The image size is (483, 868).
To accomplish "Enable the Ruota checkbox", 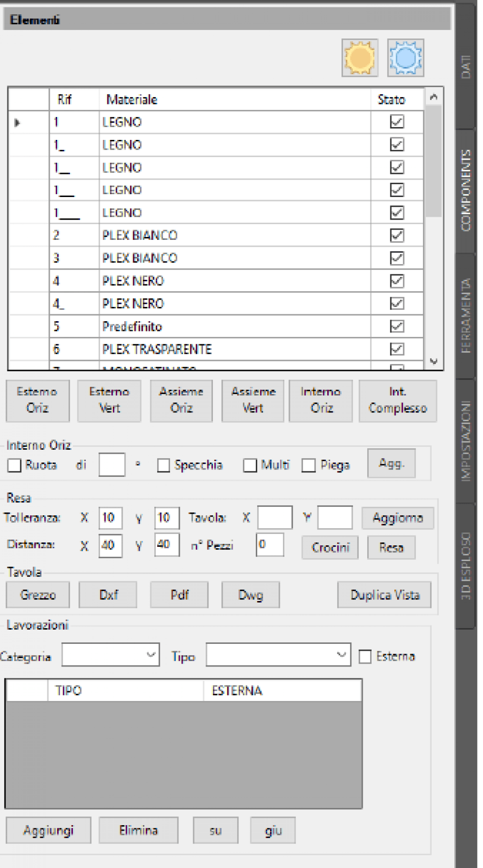I will (15, 465).
